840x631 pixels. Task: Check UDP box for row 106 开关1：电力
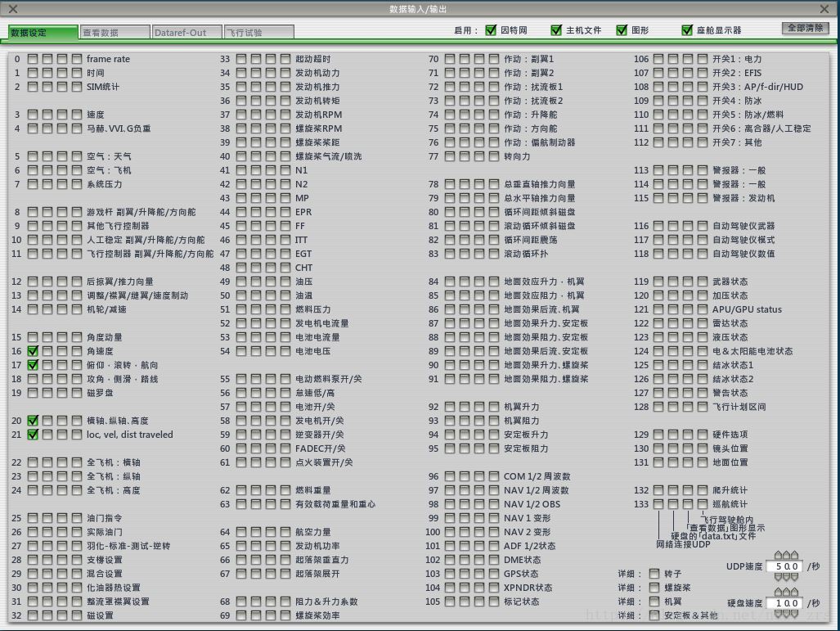tap(658, 58)
